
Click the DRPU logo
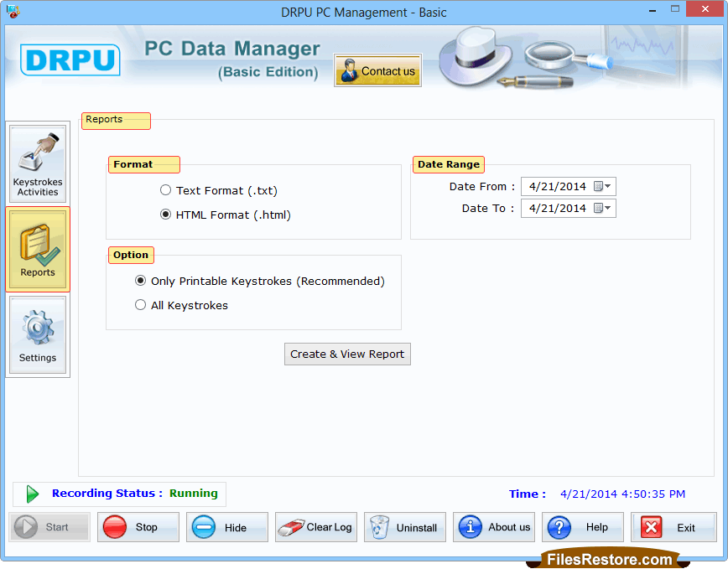(x=70, y=59)
